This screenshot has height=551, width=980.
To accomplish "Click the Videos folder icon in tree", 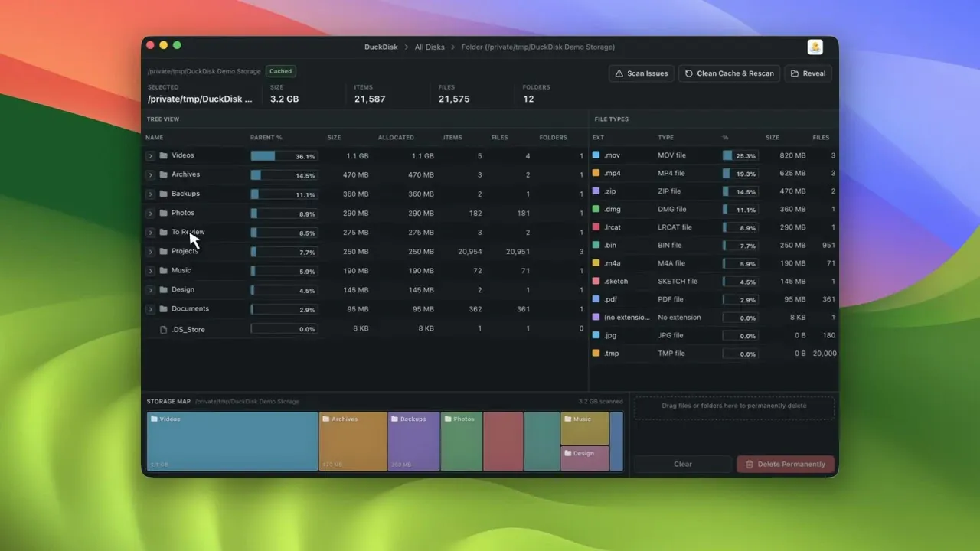I will pyautogui.click(x=164, y=155).
